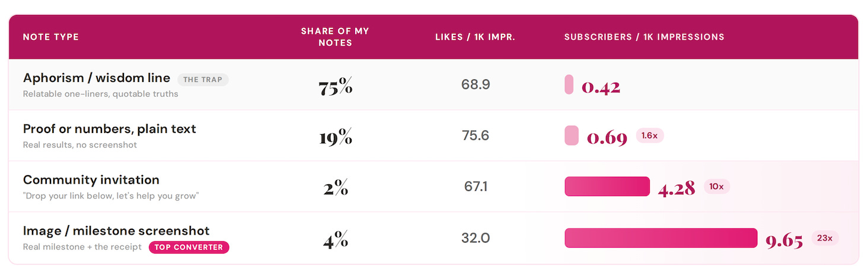Click Proof or numbers, plain text title
The image size is (868, 275).
coord(110,129)
